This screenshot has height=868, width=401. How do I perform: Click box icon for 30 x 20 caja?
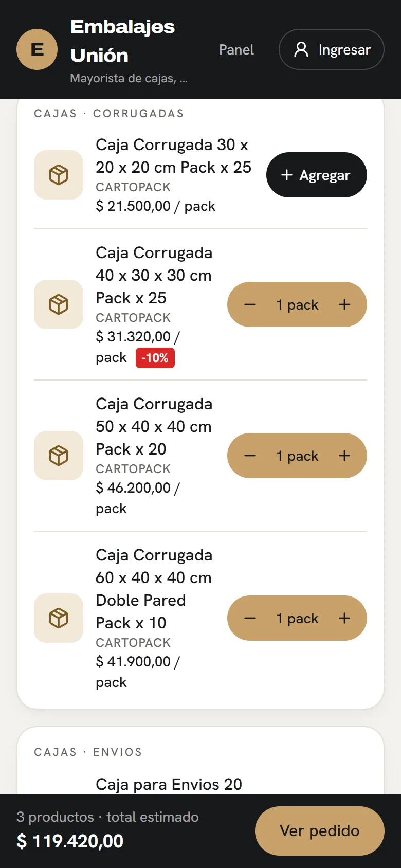(x=59, y=175)
